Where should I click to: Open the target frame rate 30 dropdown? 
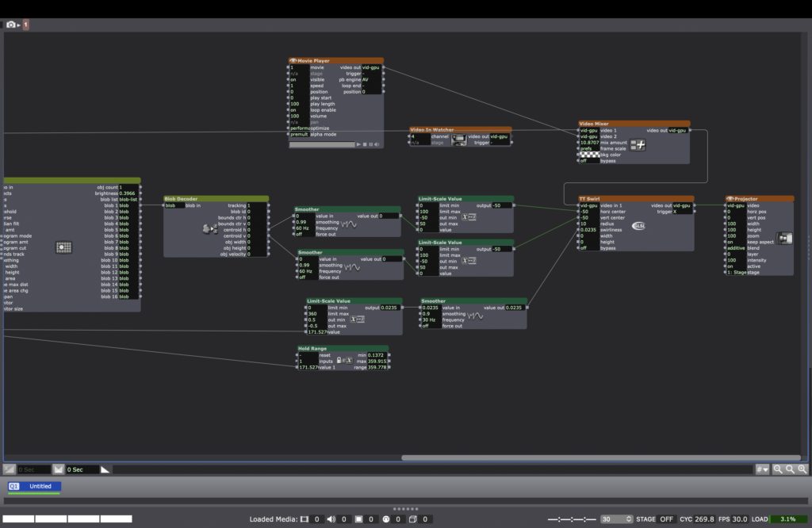point(615,519)
